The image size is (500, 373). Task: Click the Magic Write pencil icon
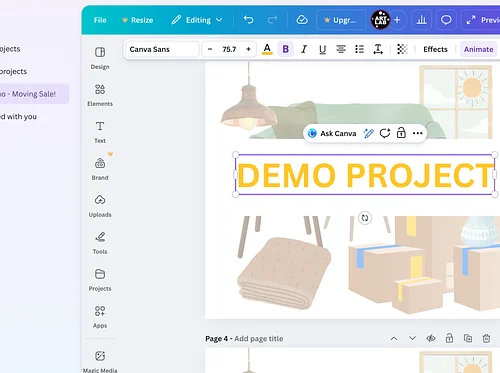point(368,133)
